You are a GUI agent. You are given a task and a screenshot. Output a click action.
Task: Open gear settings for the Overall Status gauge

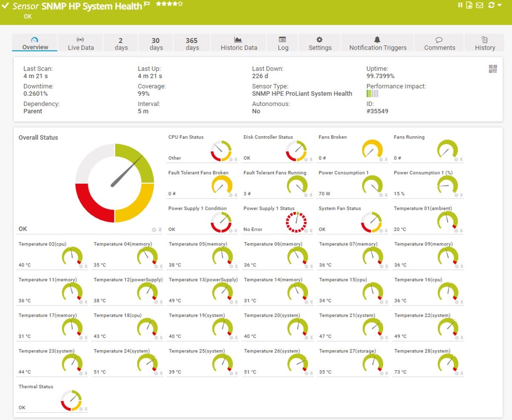154,230
